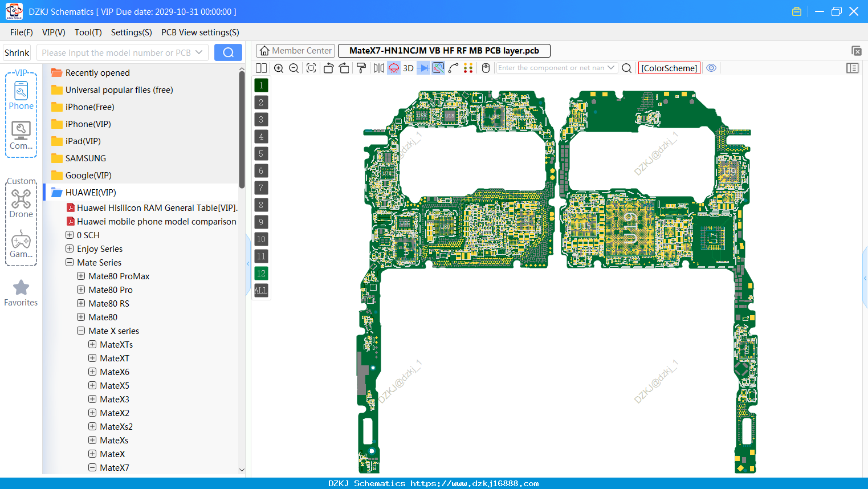
Task: Open PCB View settings(S) menu
Action: pos(200,32)
